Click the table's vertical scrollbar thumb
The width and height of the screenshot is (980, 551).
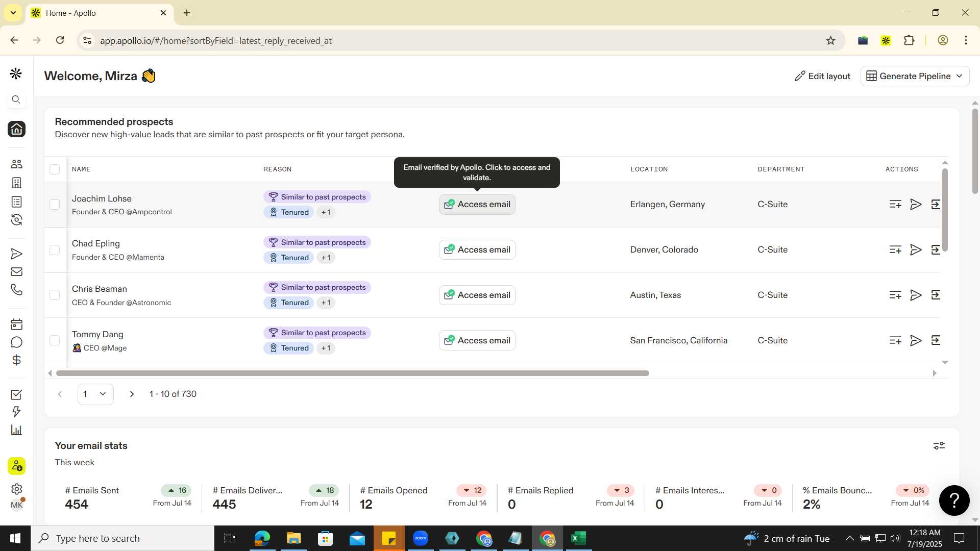click(945, 210)
